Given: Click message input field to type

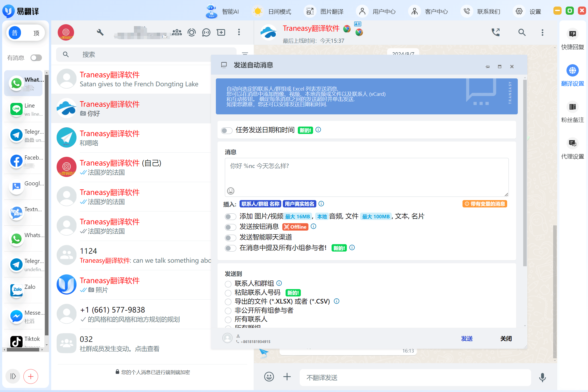Looking at the screenshot, I should 367,173.
